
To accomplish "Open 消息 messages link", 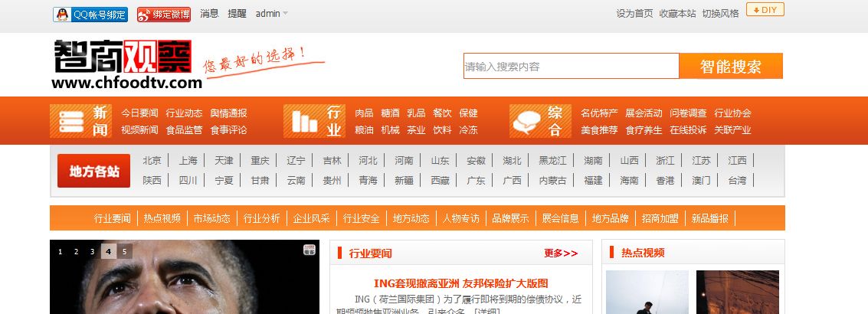I will [x=209, y=14].
